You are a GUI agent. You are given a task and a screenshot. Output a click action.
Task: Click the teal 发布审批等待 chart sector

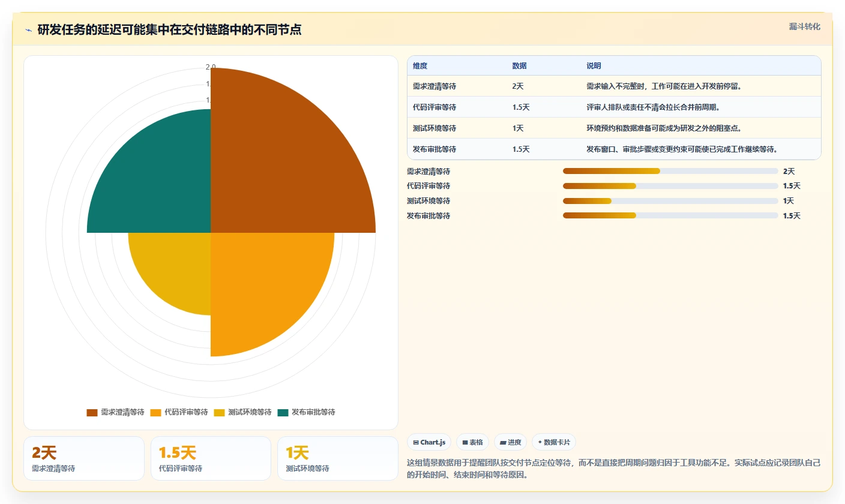coord(162,183)
